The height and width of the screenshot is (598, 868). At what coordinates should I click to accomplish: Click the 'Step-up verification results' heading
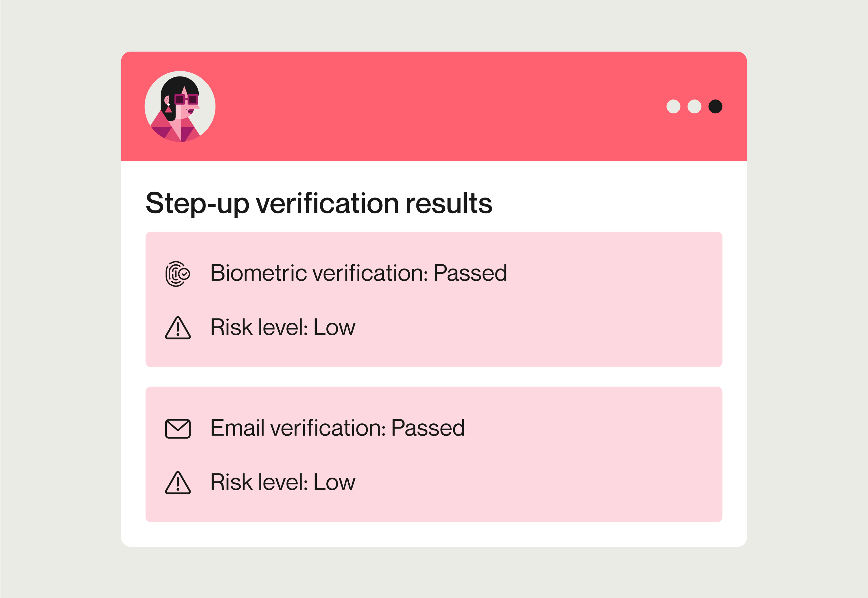pos(319,203)
